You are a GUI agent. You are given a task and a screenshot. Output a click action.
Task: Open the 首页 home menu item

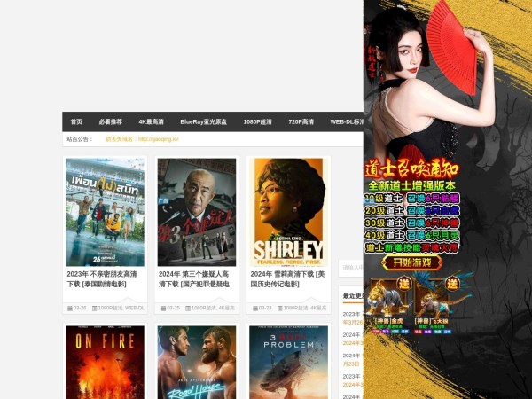76,121
